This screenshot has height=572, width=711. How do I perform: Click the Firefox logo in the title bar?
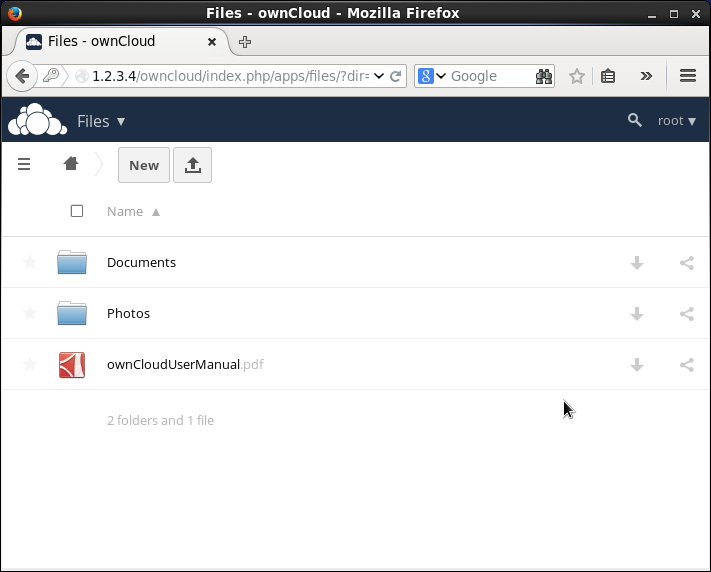15,13
